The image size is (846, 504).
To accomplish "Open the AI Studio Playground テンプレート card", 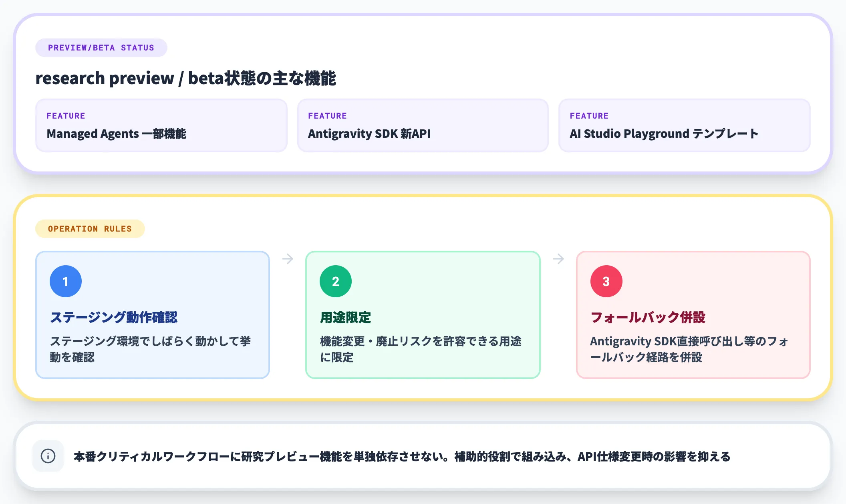I will (x=685, y=125).
